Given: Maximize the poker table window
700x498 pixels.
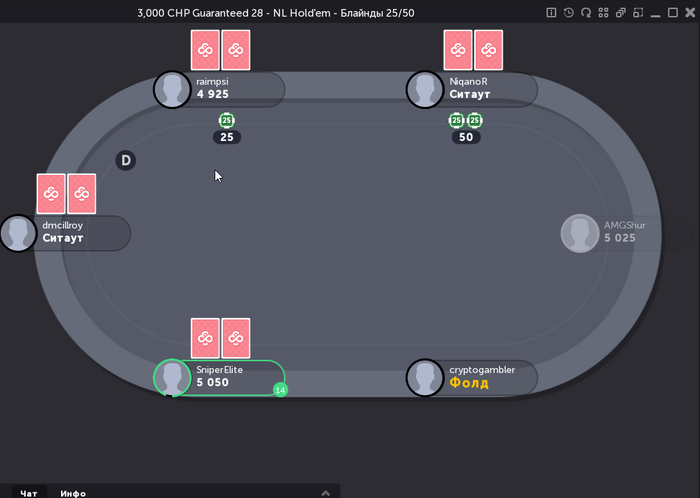Looking at the screenshot, I should click(673, 12).
